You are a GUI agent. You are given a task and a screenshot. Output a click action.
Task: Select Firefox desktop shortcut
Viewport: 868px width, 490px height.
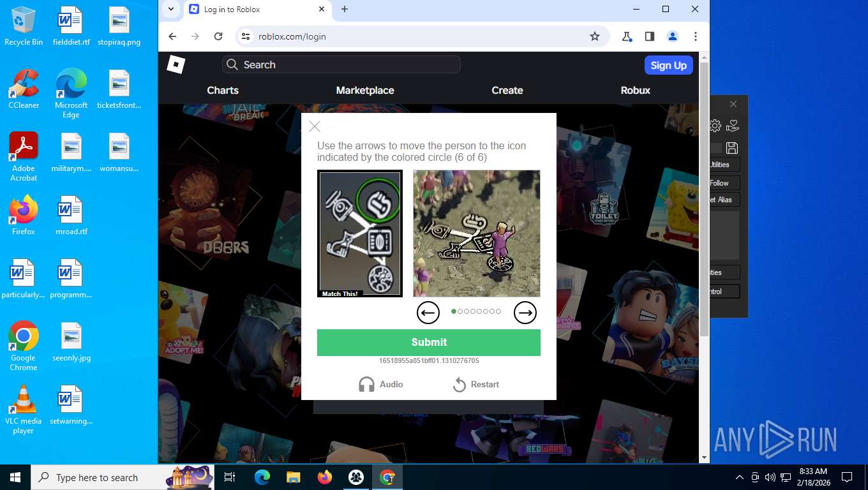pos(24,216)
